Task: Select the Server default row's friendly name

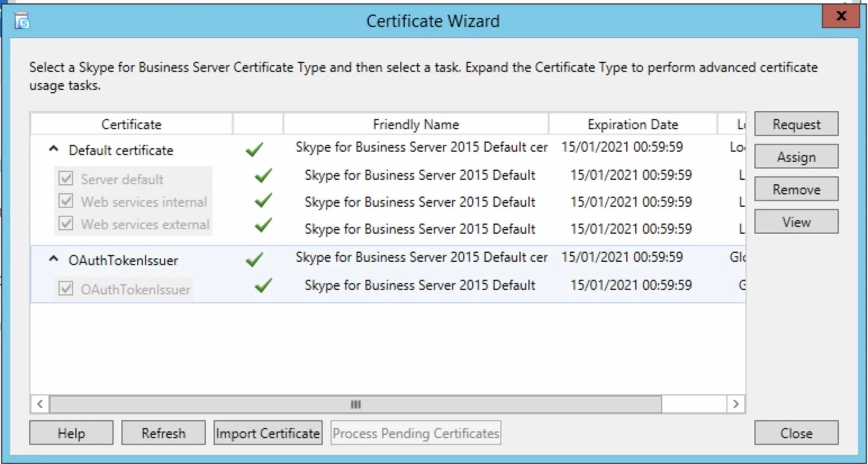Action: point(420,175)
